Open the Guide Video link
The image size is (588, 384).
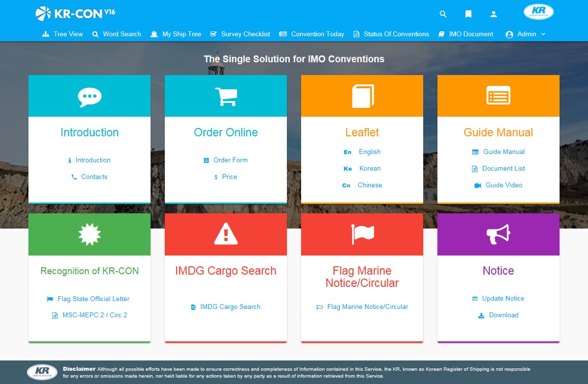[504, 185]
